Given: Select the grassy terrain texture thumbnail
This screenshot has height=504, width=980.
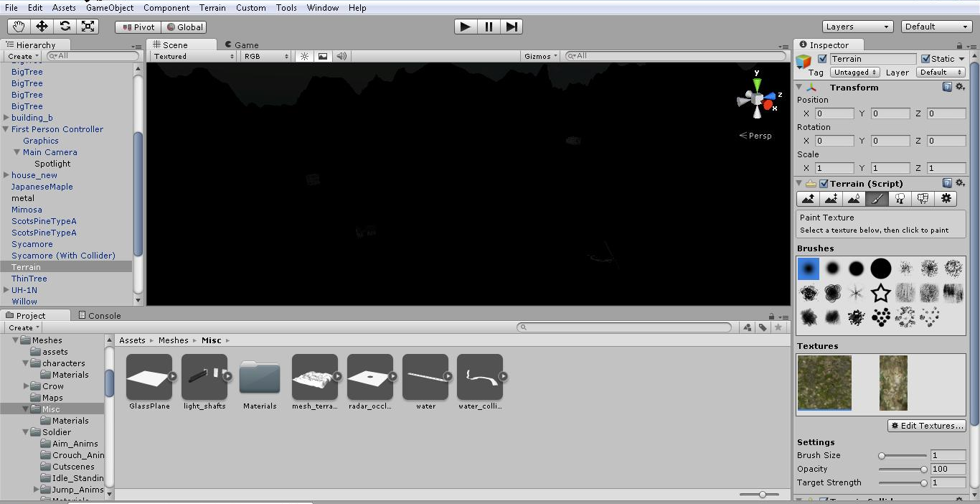Looking at the screenshot, I should pyautogui.click(x=824, y=383).
